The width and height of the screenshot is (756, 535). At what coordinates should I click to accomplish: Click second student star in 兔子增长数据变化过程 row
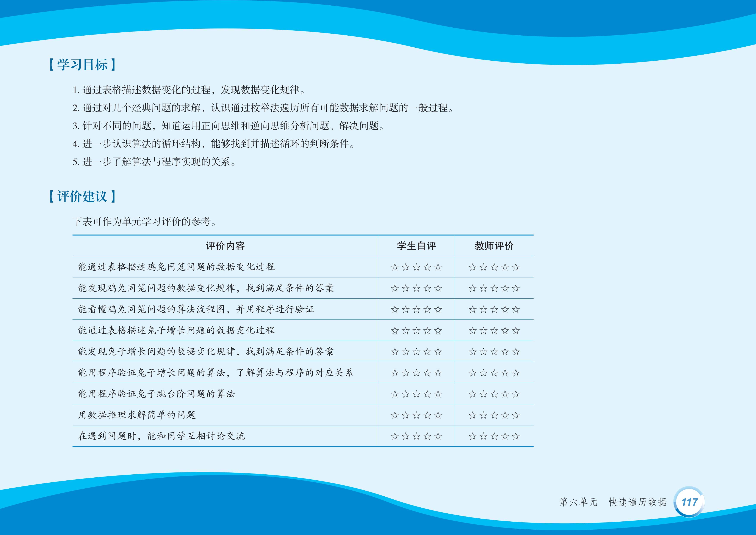point(406,331)
